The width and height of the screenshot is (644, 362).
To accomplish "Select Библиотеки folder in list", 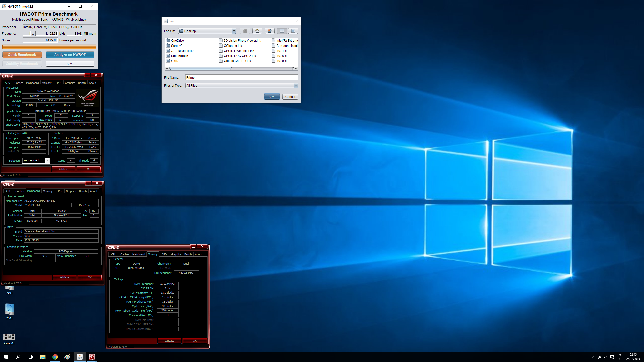I will (177, 56).
